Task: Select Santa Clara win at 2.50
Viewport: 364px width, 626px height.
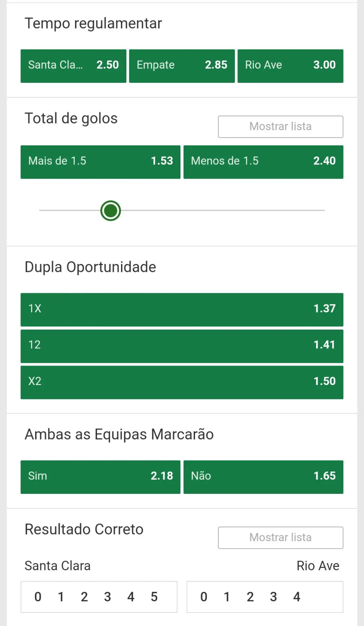Action: [x=73, y=66]
